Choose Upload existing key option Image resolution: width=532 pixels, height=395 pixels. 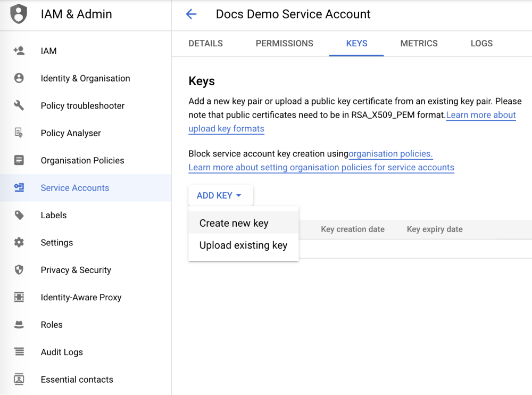[243, 245]
